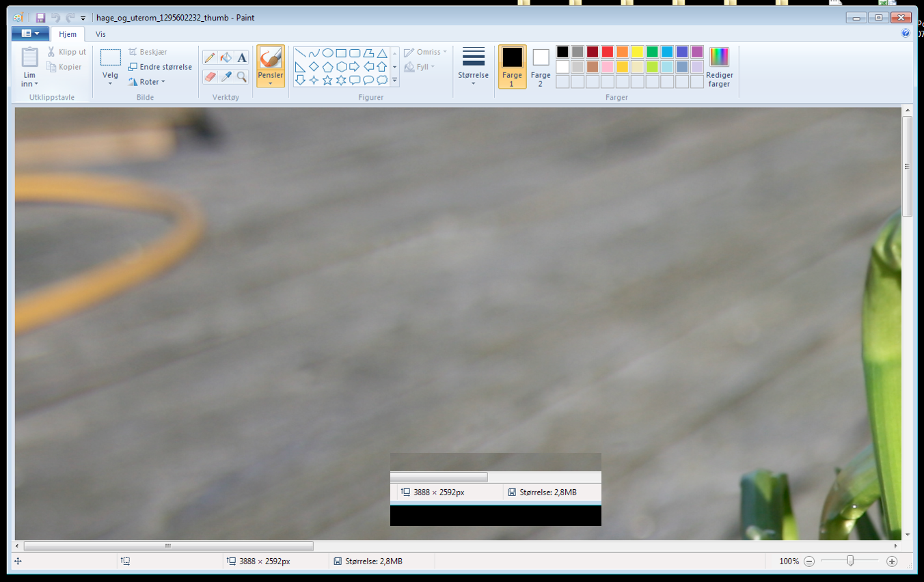Select the Magnifier tool

coord(241,77)
